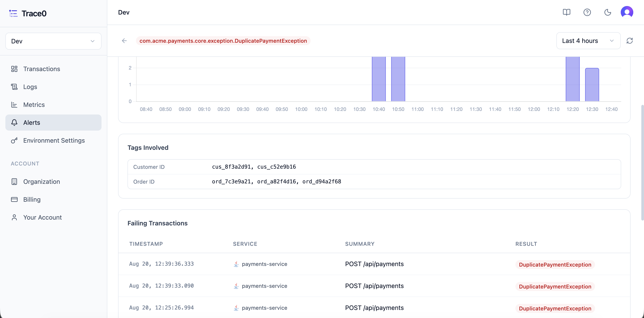This screenshot has height=318, width=644.
Task: Click the SUMMARY column header
Action: [x=360, y=244]
